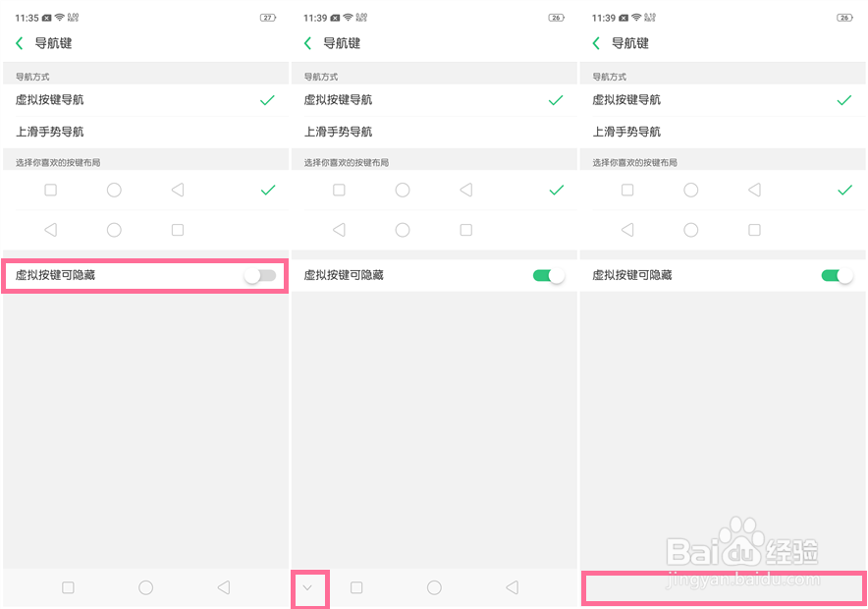Image resolution: width=868 pixels, height=609 pixels.
Task: Tap back arrow beside 导航键 on left screen
Action: pyautogui.click(x=20, y=43)
